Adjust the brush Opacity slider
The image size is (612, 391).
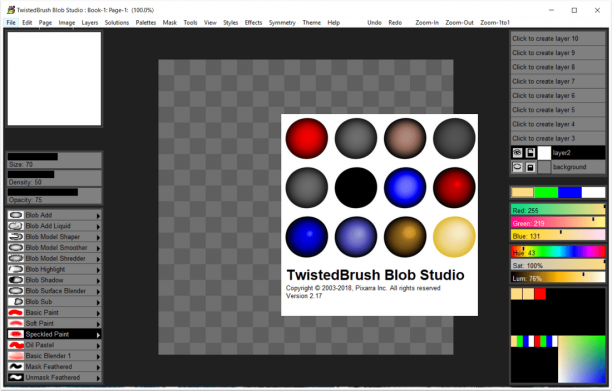(54, 196)
